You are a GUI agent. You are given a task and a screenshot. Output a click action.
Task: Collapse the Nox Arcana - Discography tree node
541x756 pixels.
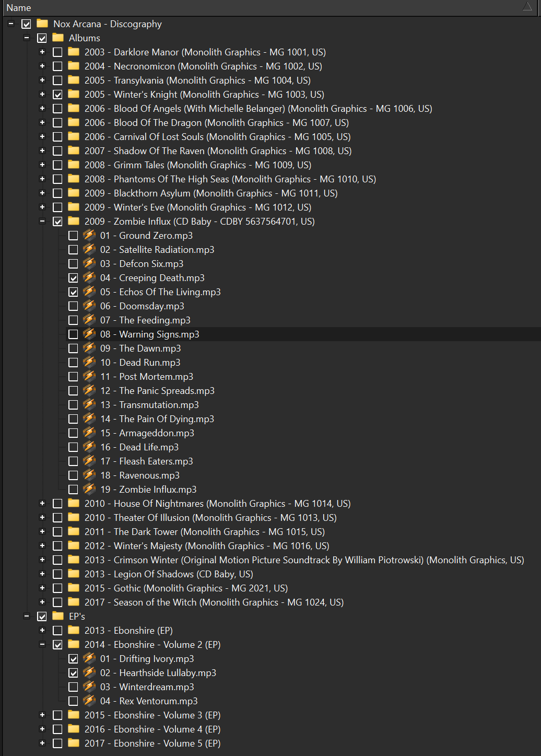pos(11,24)
